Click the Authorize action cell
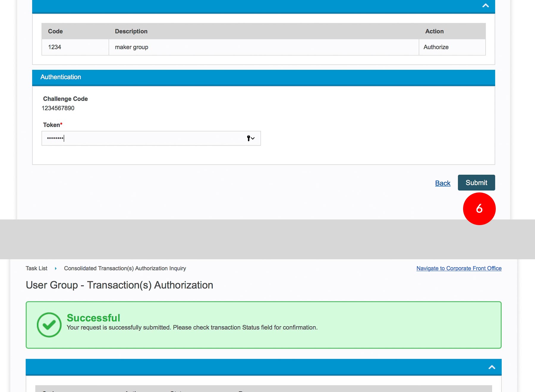Screen dimensions: 535x392 pos(436,47)
